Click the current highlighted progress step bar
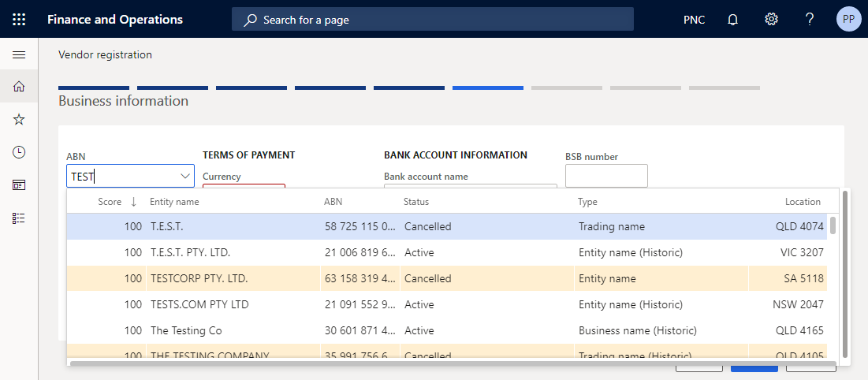868x380 pixels. coord(488,88)
